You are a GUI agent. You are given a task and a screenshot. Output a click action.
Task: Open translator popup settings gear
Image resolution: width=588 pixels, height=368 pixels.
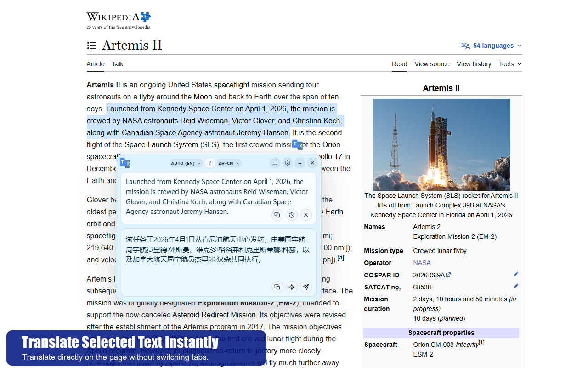[x=288, y=163]
